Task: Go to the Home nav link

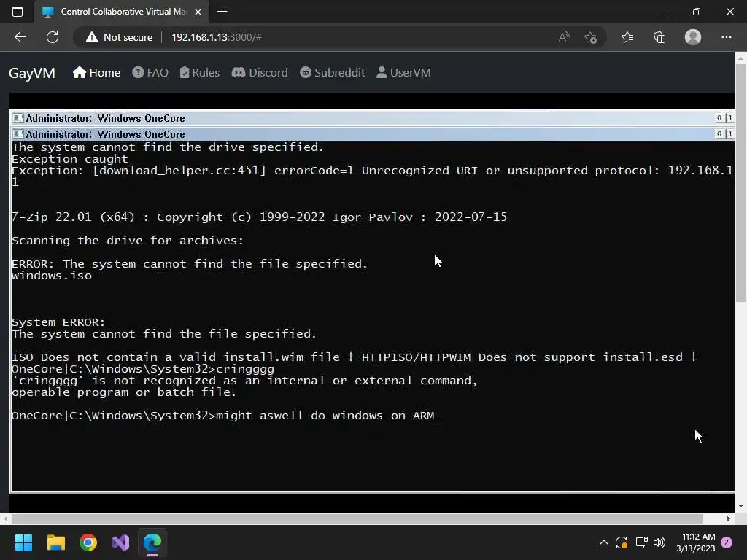Action: click(97, 72)
